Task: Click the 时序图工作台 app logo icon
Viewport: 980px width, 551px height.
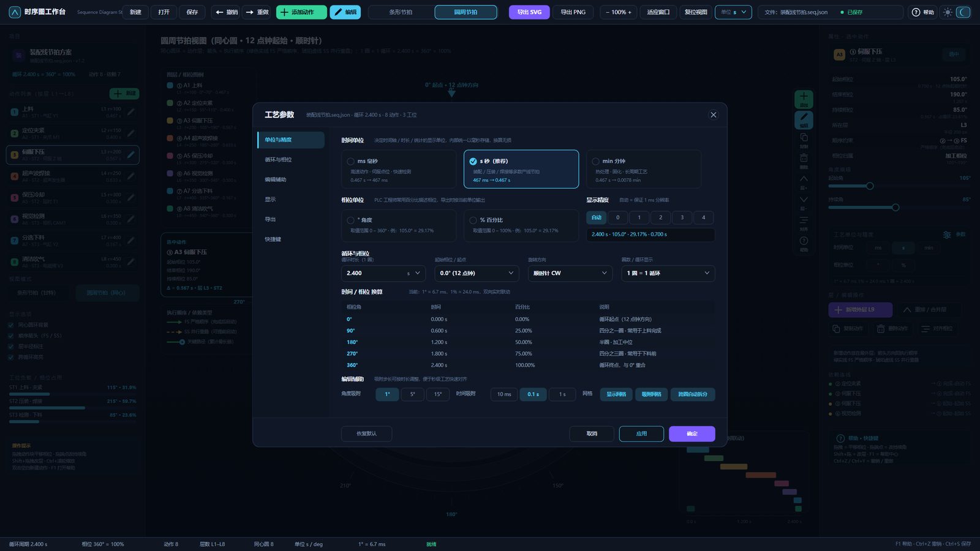Action: [x=15, y=12]
